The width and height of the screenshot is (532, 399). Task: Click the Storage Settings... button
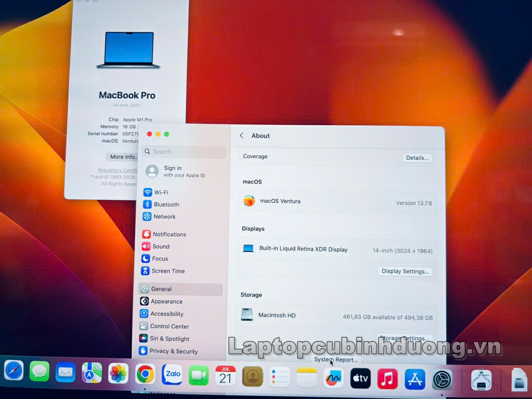pyautogui.click(x=404, y=338)
